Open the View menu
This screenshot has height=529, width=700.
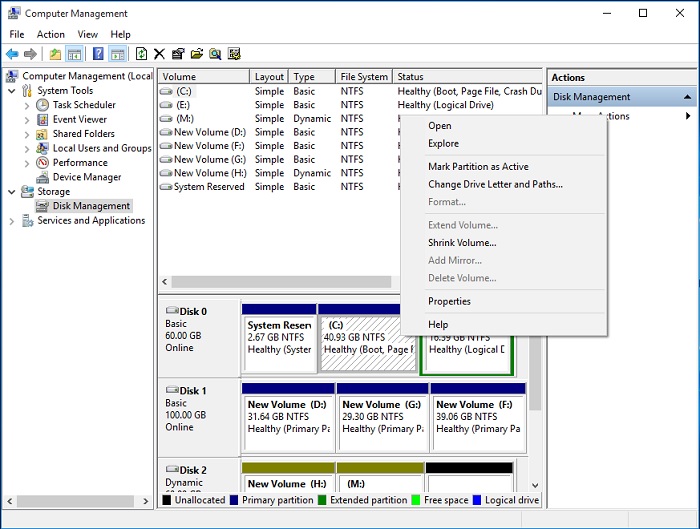pos(88,34)
